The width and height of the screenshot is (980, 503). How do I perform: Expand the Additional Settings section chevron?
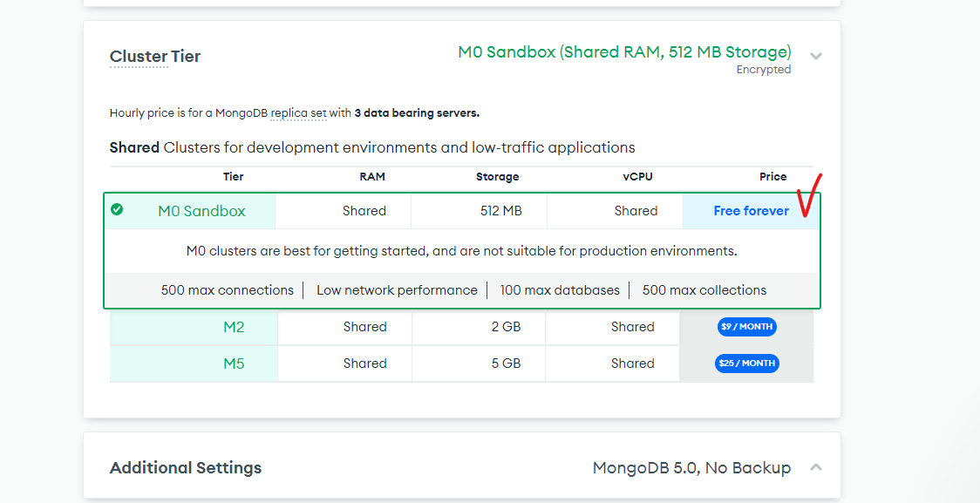click(x=815, y=467)
